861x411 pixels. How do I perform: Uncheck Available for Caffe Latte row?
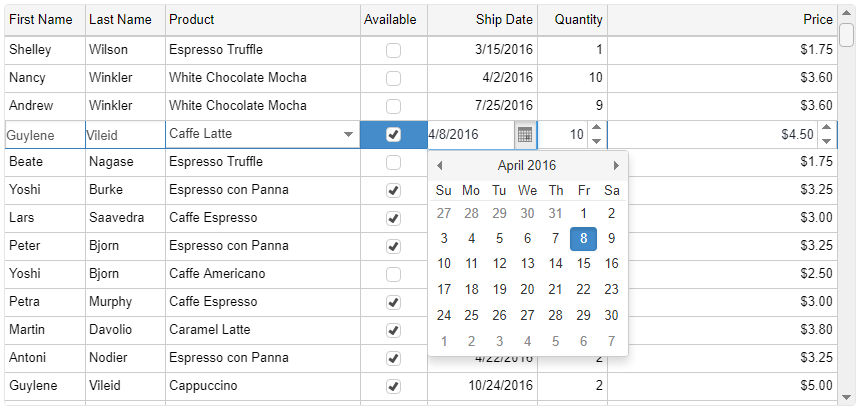(393, 134)
